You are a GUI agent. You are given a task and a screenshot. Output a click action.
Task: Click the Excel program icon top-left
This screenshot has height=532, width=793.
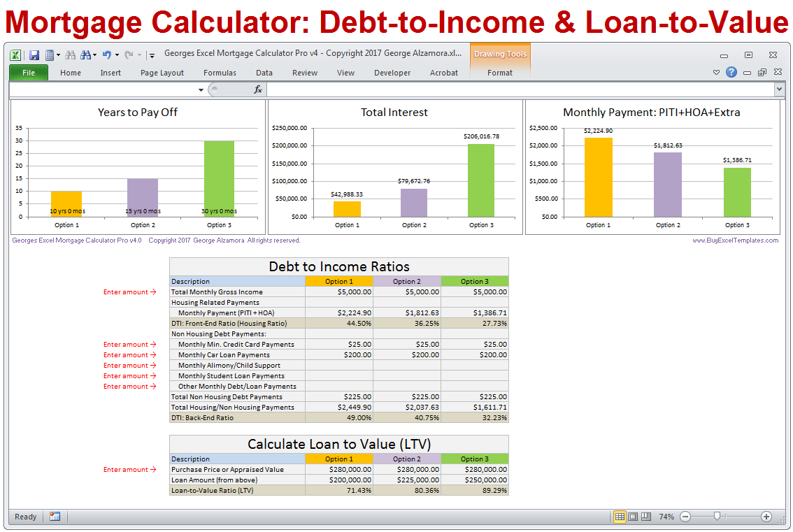pyautogui.click(x=15, y=55)
